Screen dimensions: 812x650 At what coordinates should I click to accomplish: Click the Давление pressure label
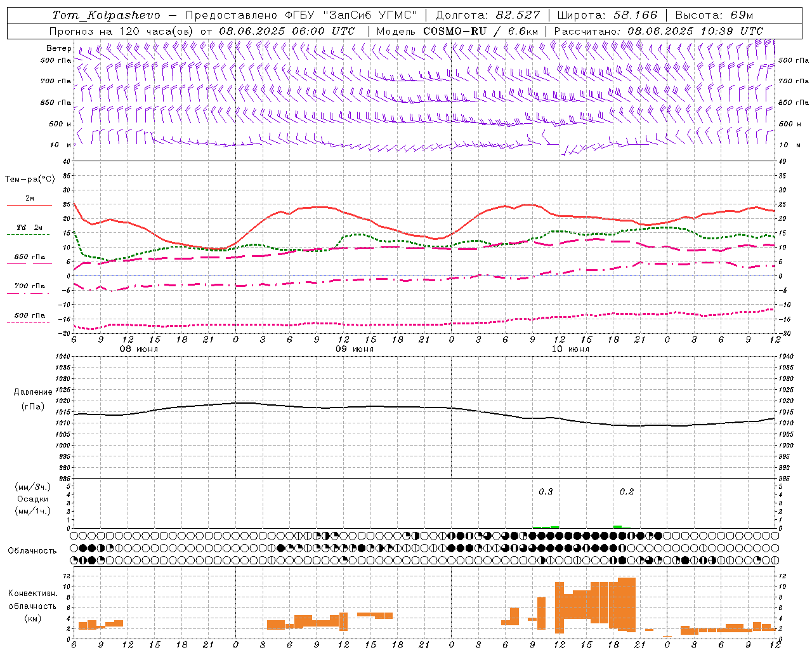[x=33, y=392]
